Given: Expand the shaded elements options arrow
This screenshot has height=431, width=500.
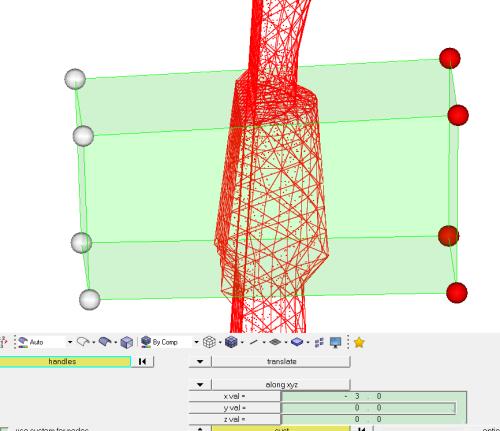Looking at the screenshot, I should click(x=242, y=342).
